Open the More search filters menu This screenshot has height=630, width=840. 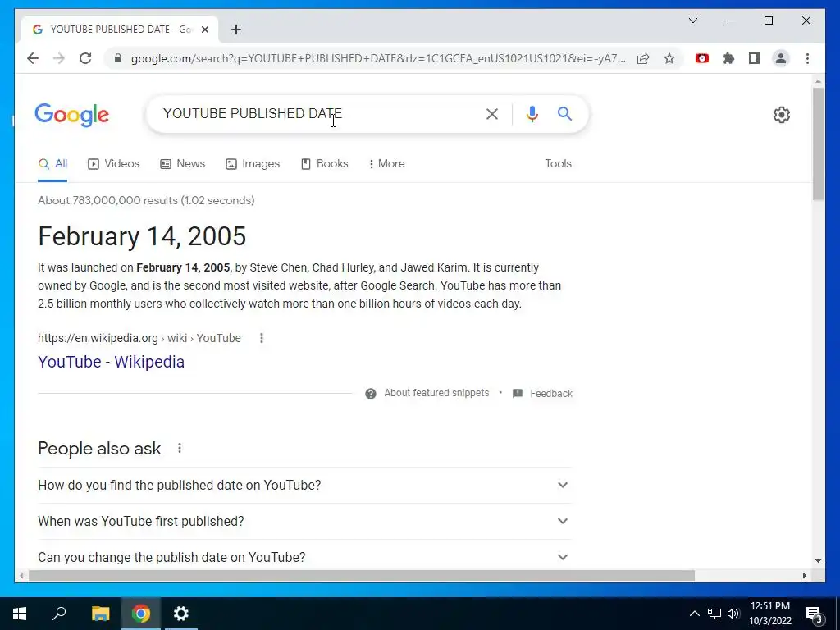click(x=386, y=163)
